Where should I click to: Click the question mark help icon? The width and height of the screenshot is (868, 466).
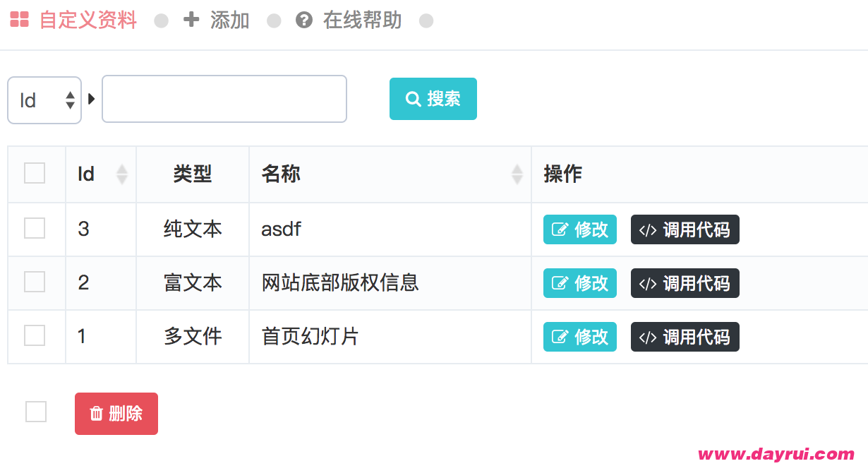tap(304, 20)
